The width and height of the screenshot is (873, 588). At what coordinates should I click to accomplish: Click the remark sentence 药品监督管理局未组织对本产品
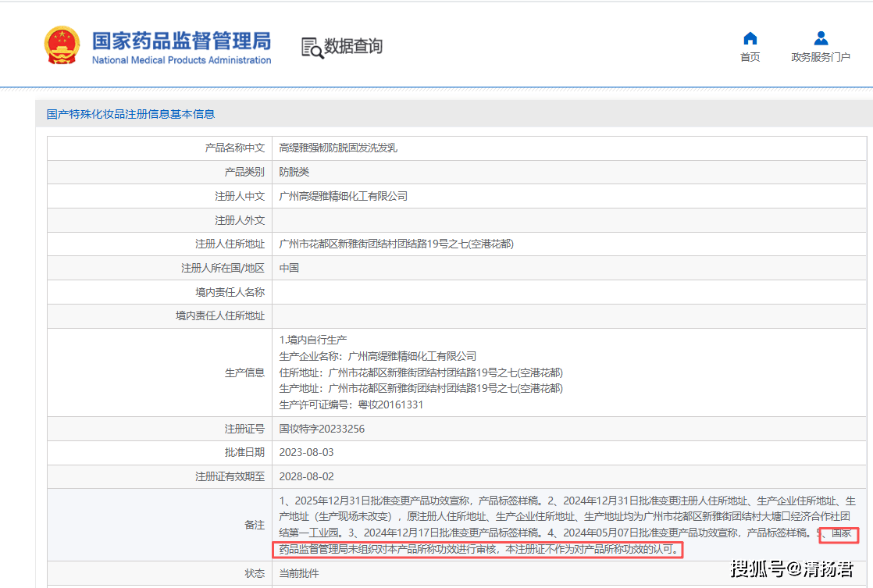pyautogui.click(x=479, y=550)
